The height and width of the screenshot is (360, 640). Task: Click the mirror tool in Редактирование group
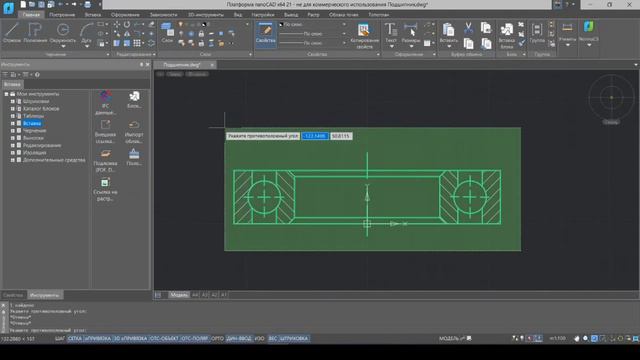click(x=127, y=34)
